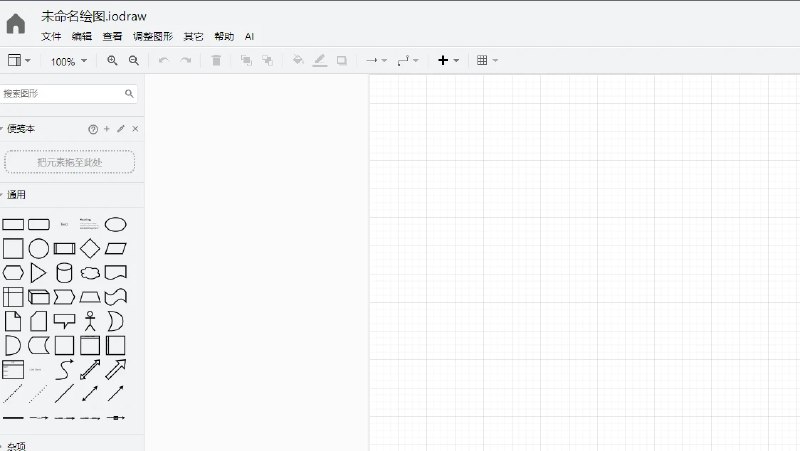Click the 把元素拖至此处 drop area
This screenshot has width=800, height=451.
pyautogui.click(x=69, y=162)
